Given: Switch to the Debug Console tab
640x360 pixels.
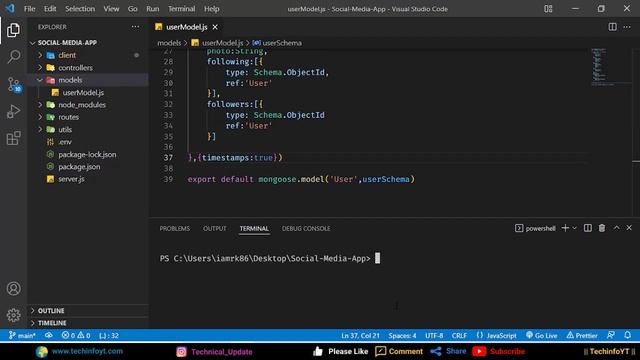Looking at the screenshot, I should (x=306, y=229).
